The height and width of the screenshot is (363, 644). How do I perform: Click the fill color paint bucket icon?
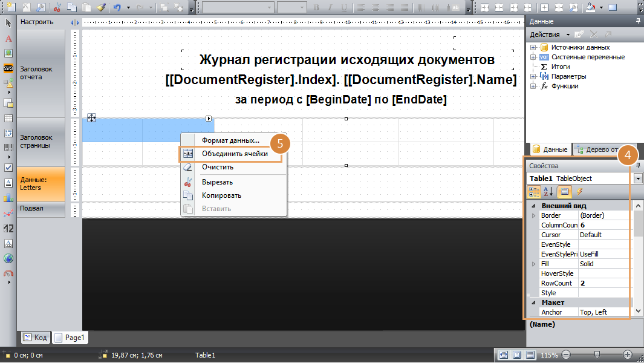coord(591,7)
